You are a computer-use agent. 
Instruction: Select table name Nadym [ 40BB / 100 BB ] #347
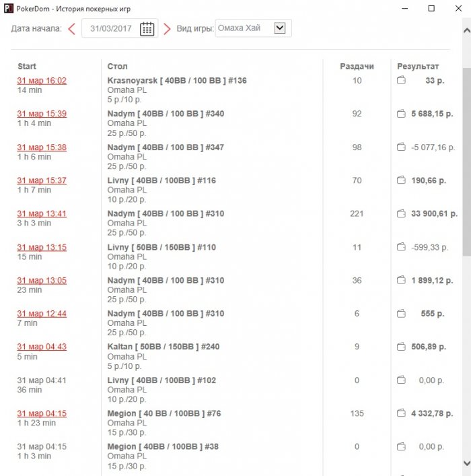click(166, 147)
